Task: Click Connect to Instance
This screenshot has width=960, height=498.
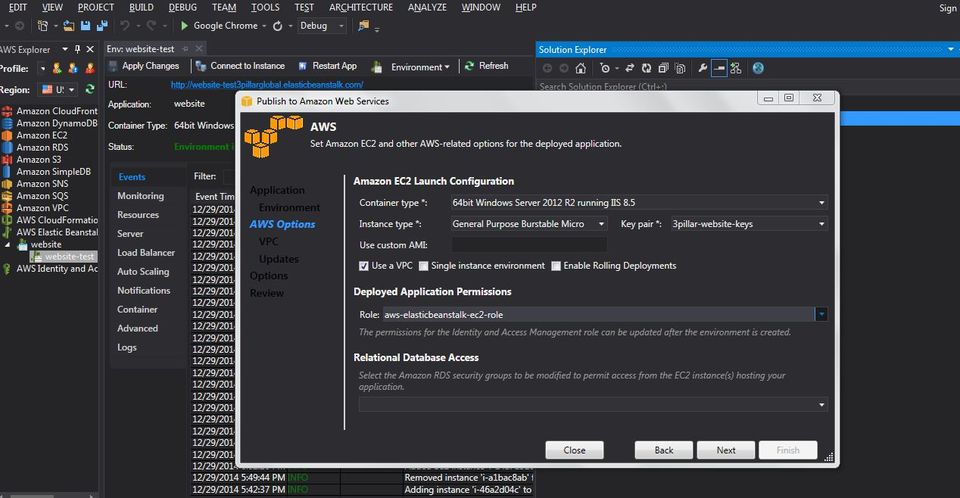Action: point(240,66)
